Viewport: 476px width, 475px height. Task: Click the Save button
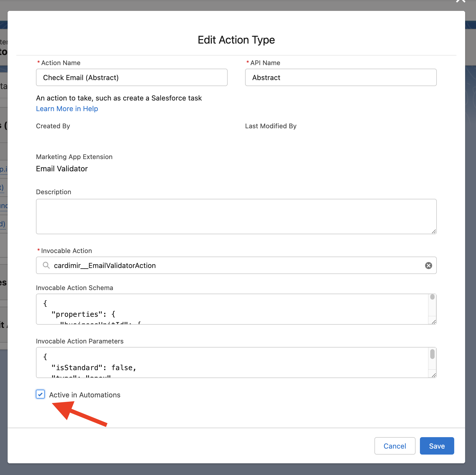pyautogui.click(x=437, y=446)
